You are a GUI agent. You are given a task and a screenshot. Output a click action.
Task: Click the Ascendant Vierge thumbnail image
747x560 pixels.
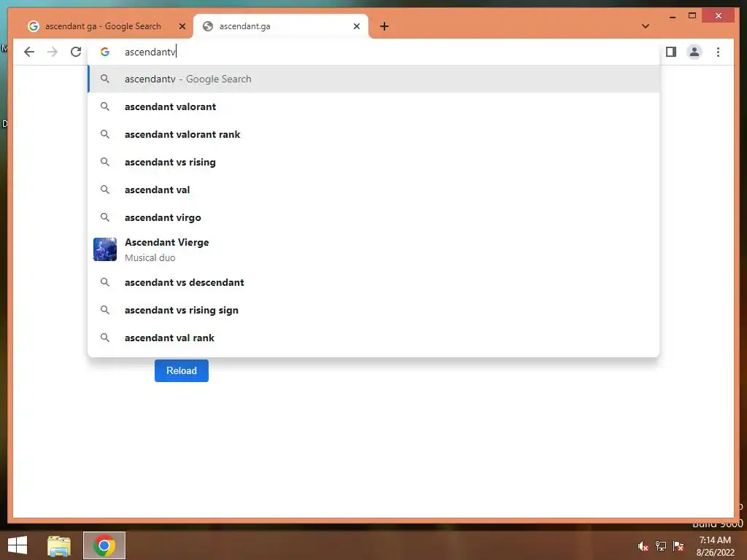(x=105, y=249)
